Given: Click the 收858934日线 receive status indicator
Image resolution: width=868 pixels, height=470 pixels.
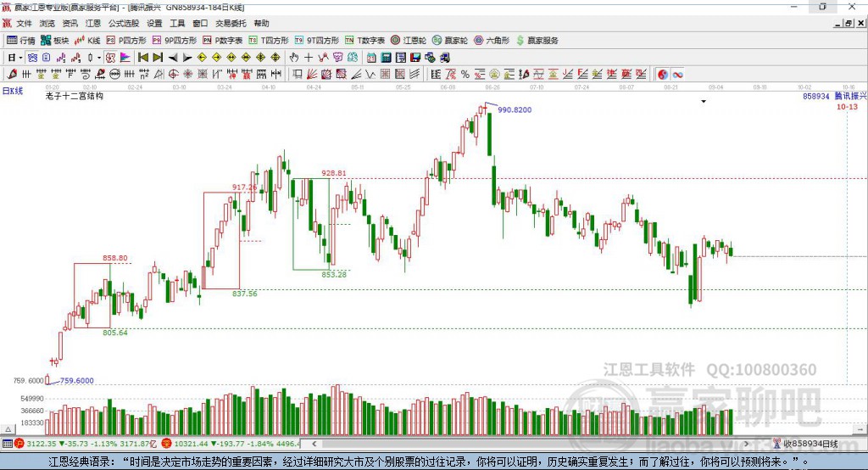Looking at the screenshot, I should (805, 444).
